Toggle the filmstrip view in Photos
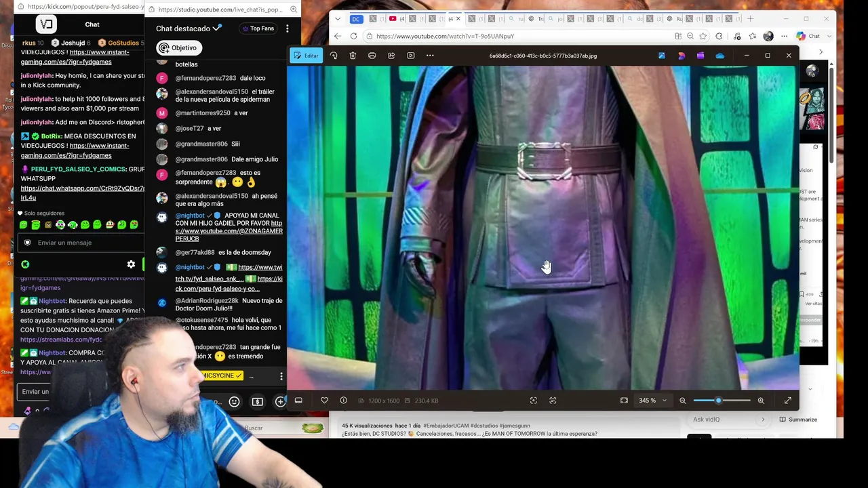This screenshot has height=488, width=868. (298, 401)
